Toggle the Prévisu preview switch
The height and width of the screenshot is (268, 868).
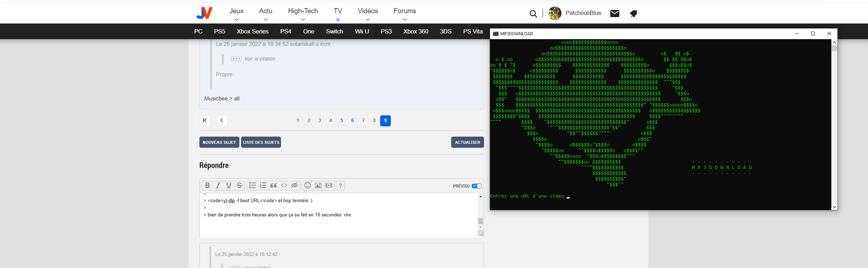pyautogui.click(x=476, y=186)
